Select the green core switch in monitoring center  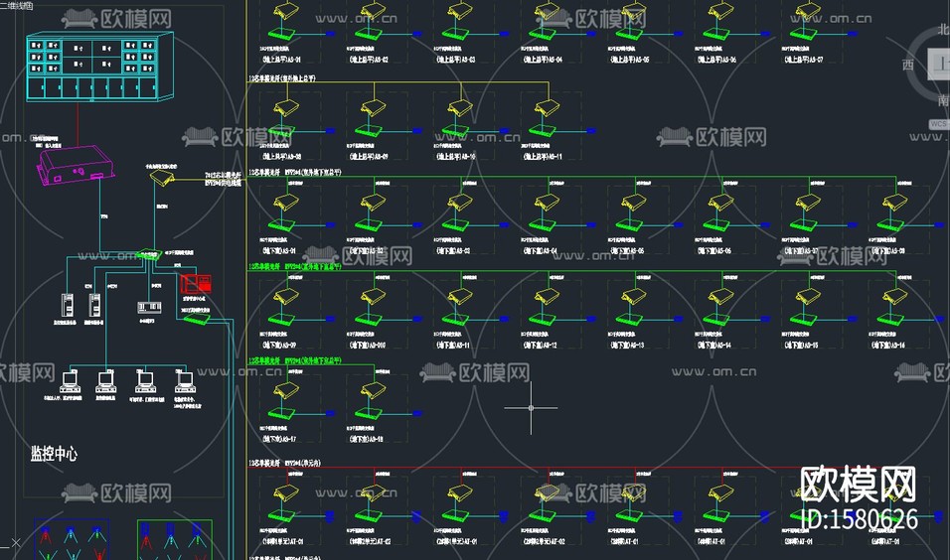pos(148,254)
